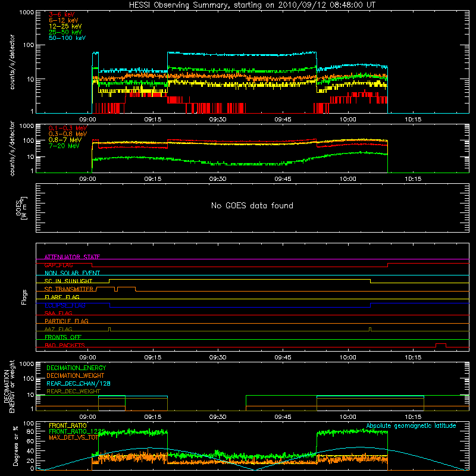Click the 'No GOES data found' message
Viewport: 476px width, 476px height.
pos(252,205)
